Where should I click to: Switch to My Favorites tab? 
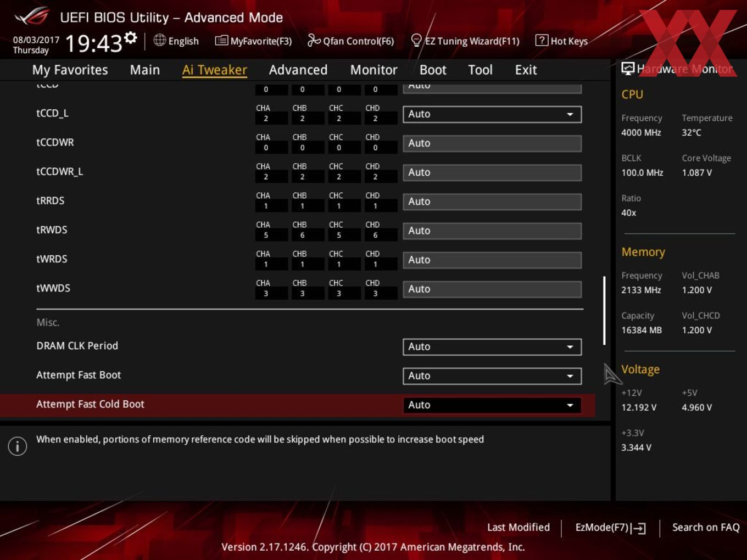point(70,70)
